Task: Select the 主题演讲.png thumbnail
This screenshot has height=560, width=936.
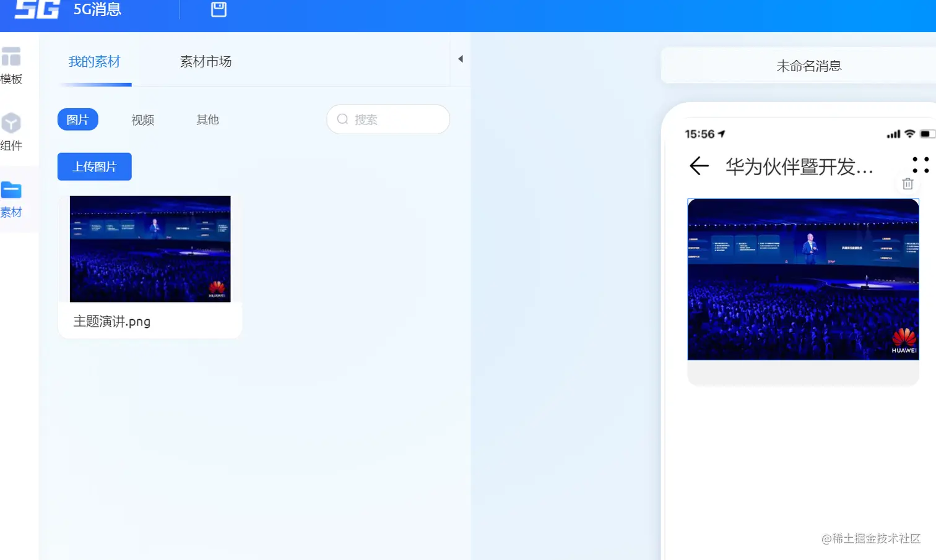Action: click(x=150, y=249)
